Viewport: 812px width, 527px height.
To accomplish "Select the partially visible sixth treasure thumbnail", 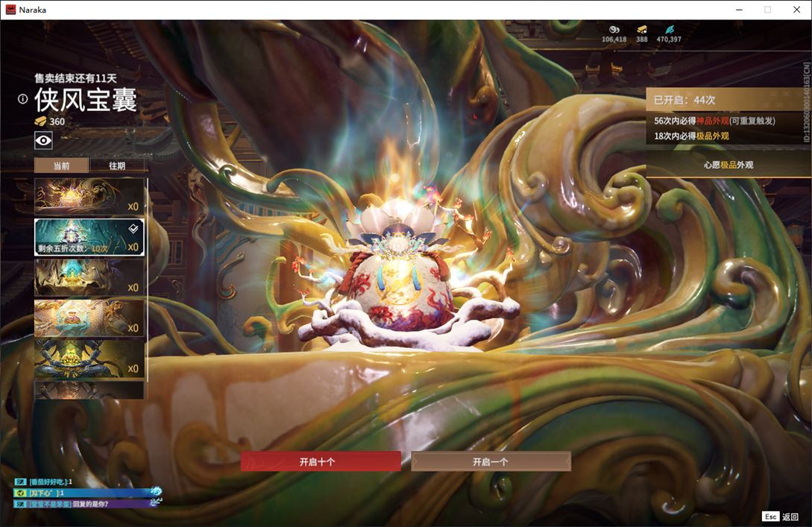I will 89,390.
